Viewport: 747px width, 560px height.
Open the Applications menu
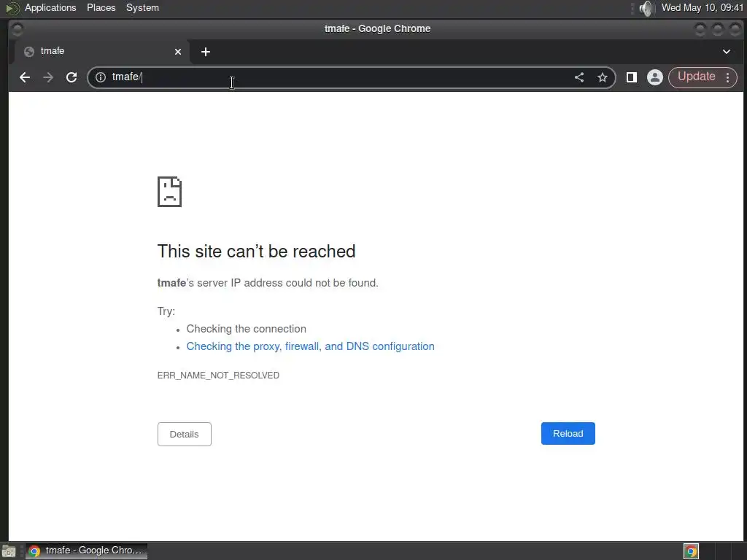(x=50, y=7)
